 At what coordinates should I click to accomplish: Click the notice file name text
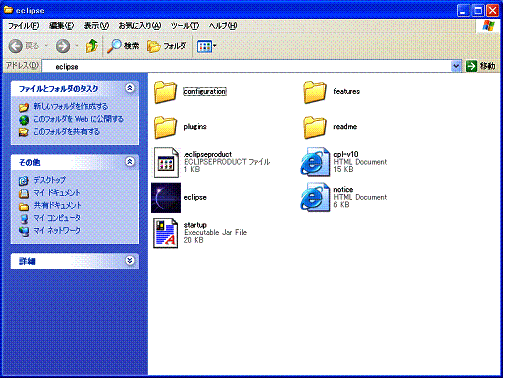(x=343, y=189)
